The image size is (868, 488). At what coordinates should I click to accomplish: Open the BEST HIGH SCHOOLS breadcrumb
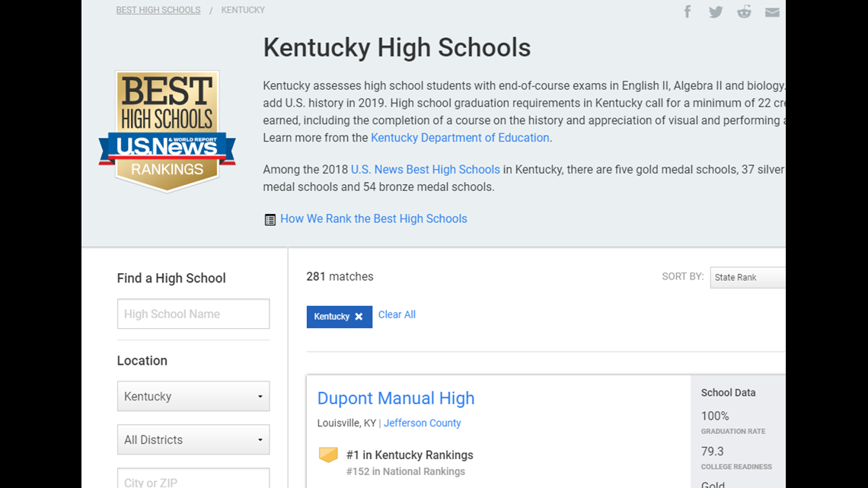pyautogui.click(x=158, y=10)
